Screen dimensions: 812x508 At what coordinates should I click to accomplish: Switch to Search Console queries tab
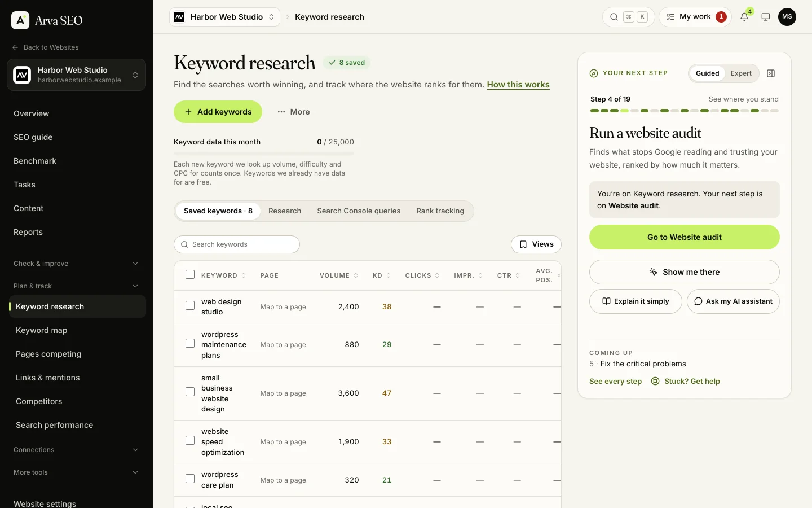pos(359,211)
